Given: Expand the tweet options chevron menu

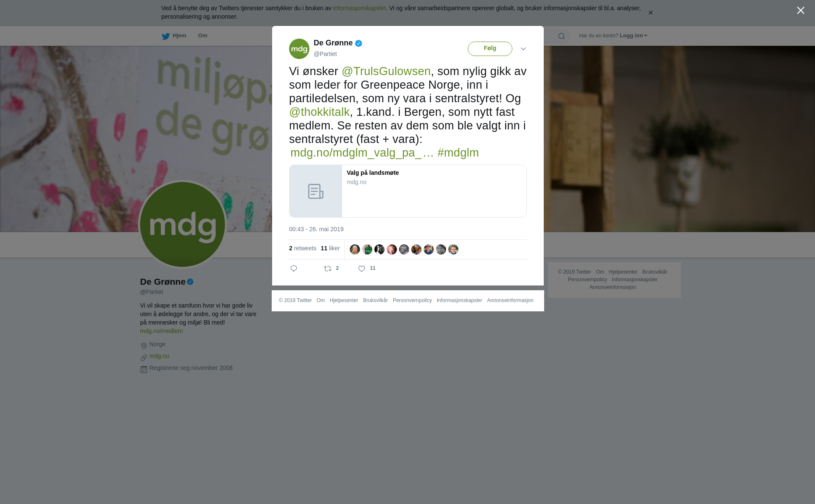Looking at the screenshot, I should click(x=523, y=49).
